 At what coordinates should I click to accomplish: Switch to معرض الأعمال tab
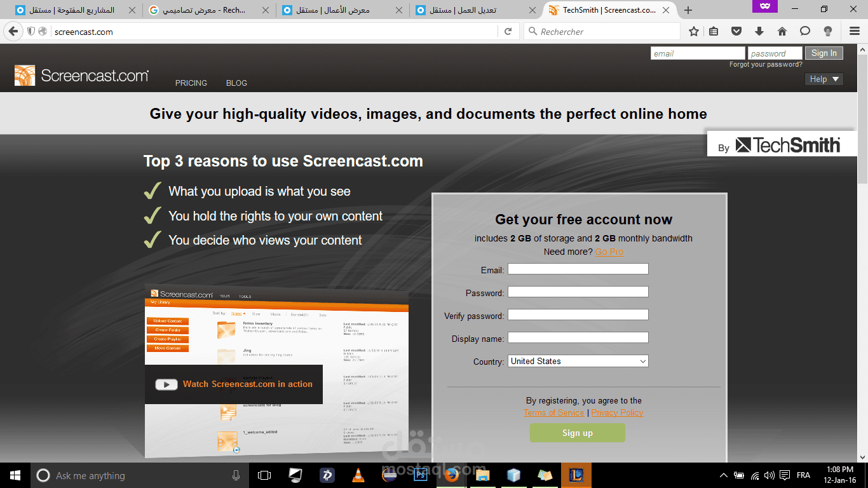tap(341, 10)
